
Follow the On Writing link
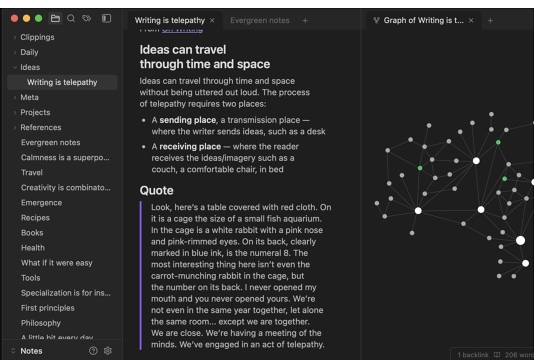click(x=182, y=30)
